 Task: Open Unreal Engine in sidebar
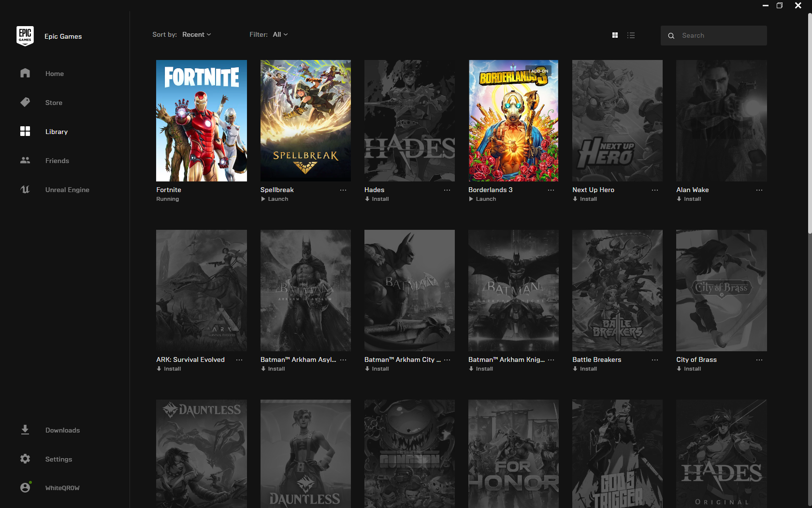coord(67,190)
